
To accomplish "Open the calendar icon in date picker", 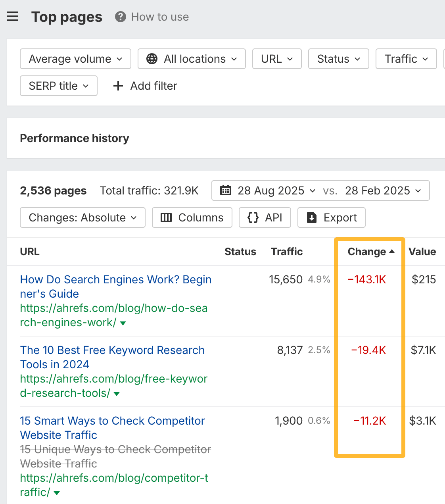I will coord(225,190).
